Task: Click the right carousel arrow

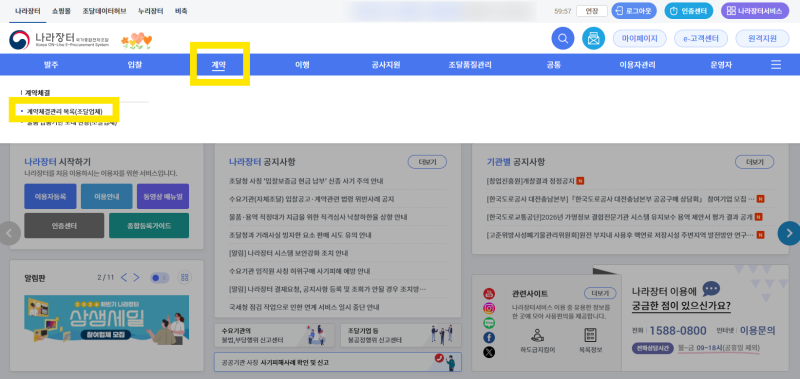Action: pyautogui.click(x=789, y=234)
